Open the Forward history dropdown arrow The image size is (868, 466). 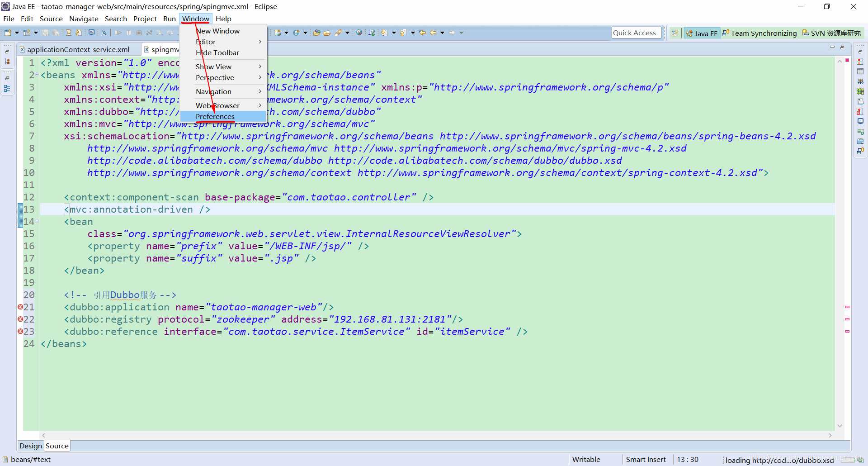tap(461, 33)
